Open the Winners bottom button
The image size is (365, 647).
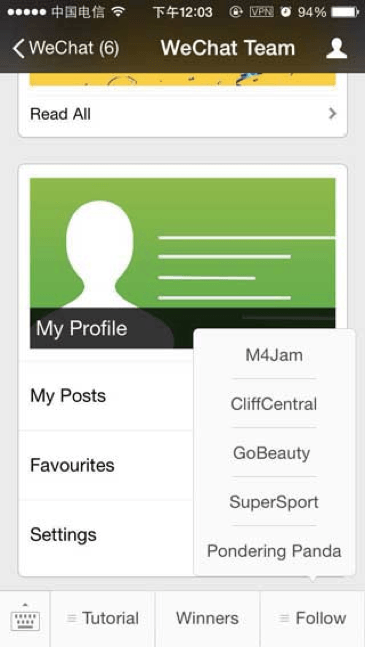point(207,619)
